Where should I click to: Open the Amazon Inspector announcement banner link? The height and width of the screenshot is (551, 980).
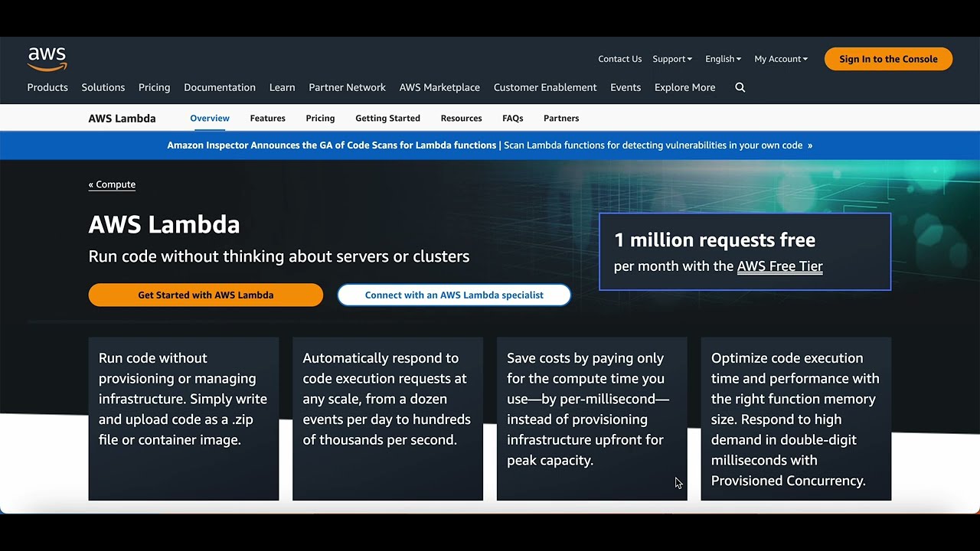[x=490, y=145]
